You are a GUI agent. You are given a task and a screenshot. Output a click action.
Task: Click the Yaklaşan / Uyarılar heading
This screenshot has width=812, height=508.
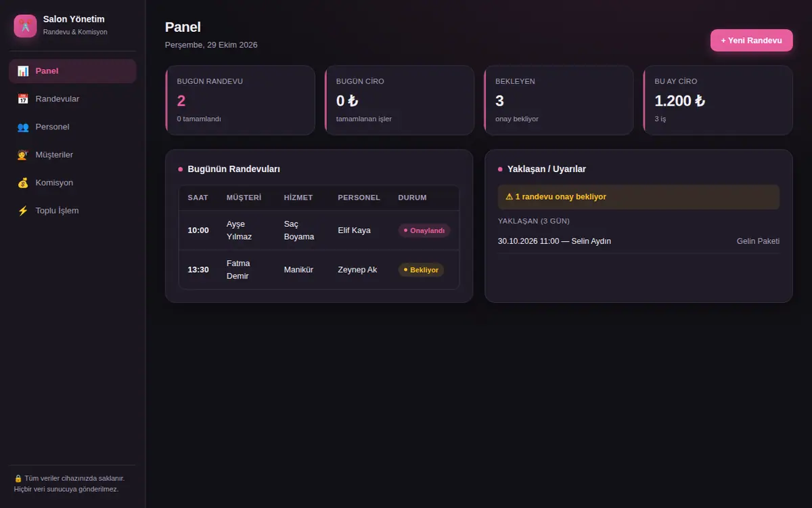coord(547,169)
